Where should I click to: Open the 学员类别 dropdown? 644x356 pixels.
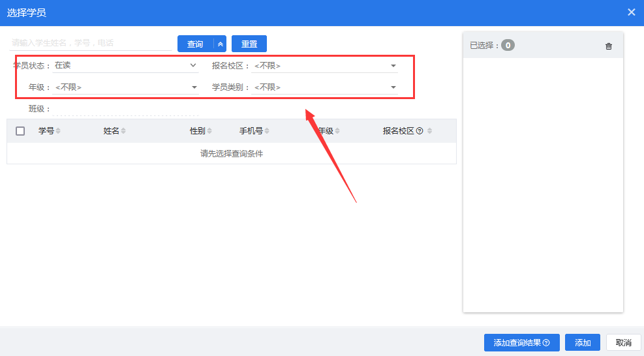click(324, 87)
